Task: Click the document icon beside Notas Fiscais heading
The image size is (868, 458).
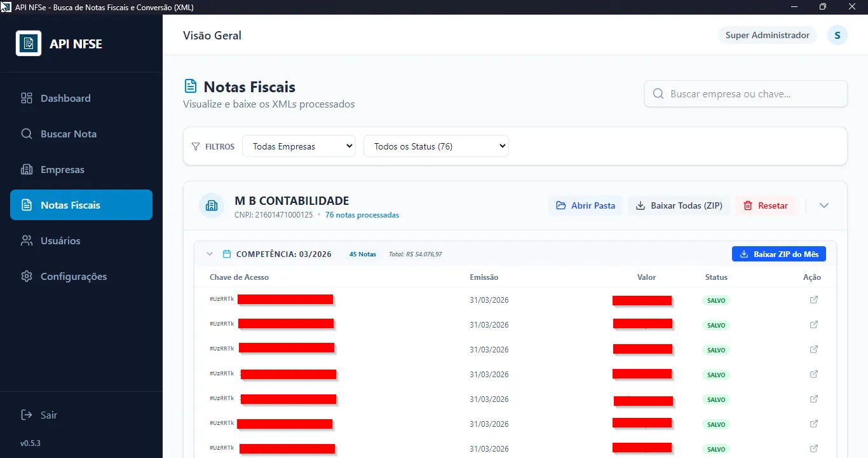Action: click(x=190, y=87)
